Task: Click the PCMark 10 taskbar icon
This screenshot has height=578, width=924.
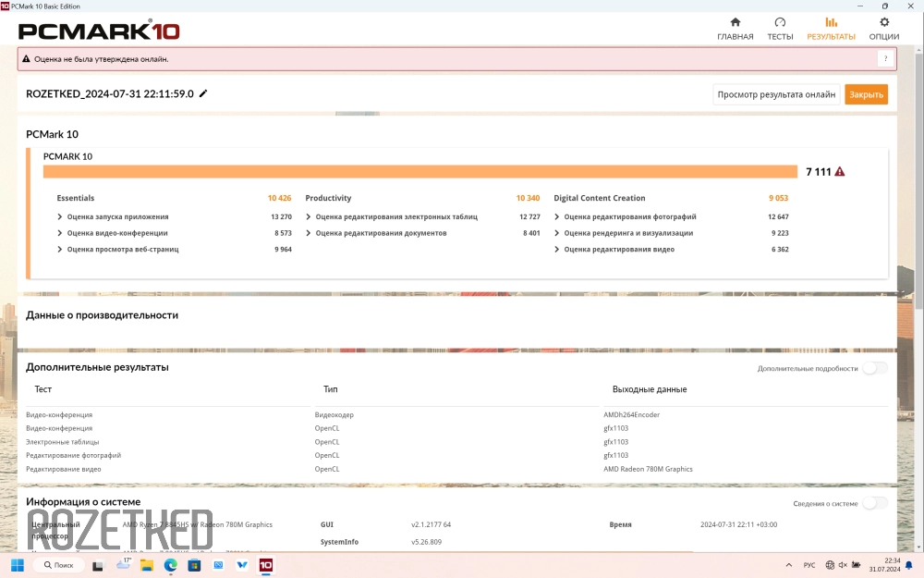Action: (x=265, y=565)
